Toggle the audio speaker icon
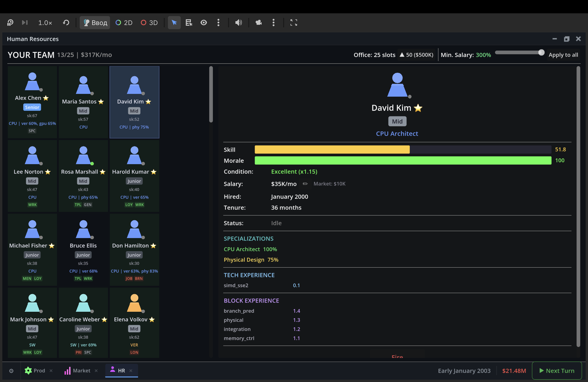This screenshot has height=382, width=588. tap(238, 23)
